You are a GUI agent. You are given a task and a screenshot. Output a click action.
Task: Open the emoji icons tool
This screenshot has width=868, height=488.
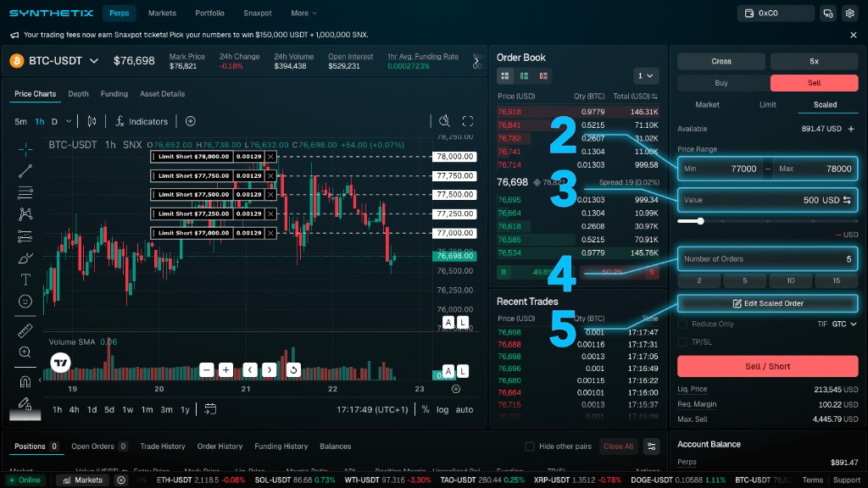[x=25, y=301]
